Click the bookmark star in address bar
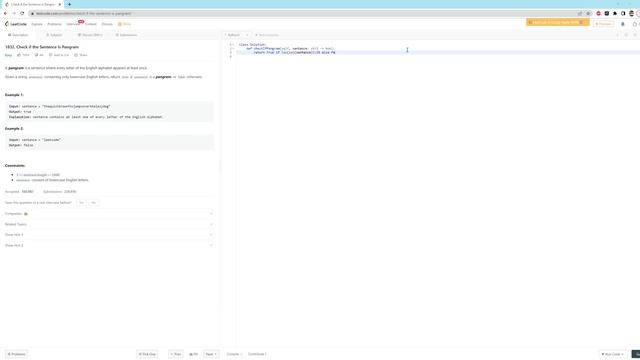Viewport: 640px width, 360px height. pos(588,13)
